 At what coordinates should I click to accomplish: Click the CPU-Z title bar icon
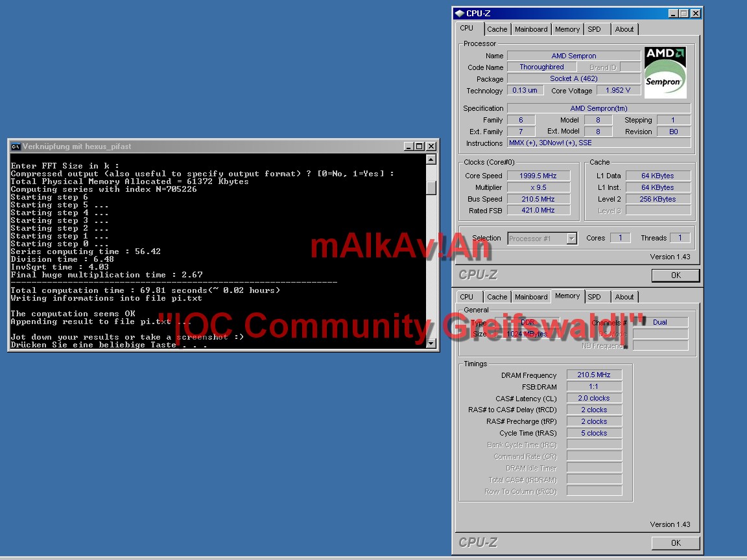pyautogui.click(x=460, y=14)
